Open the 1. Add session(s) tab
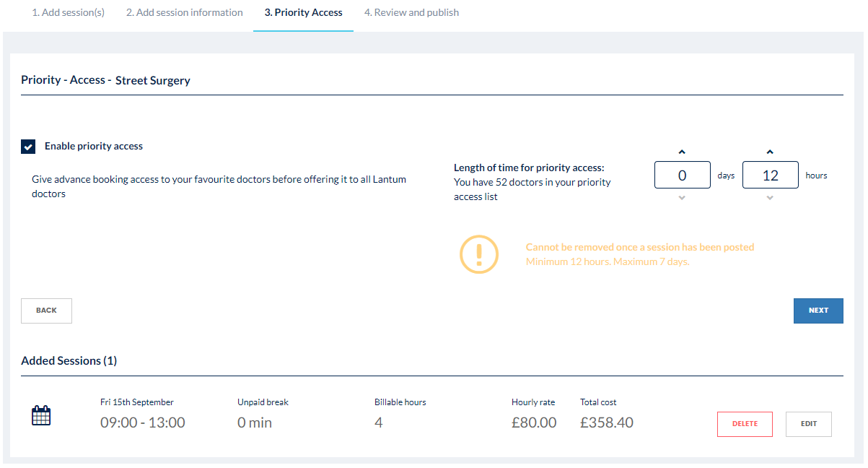Viewport: 868px width, 468px height. pos(68,12)
